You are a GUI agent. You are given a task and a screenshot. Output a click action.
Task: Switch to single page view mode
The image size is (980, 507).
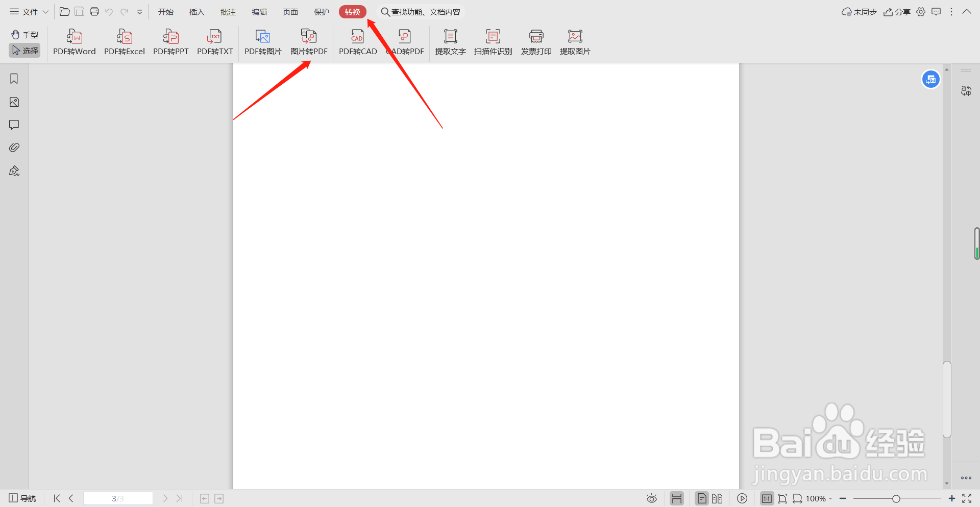[702, 498]
